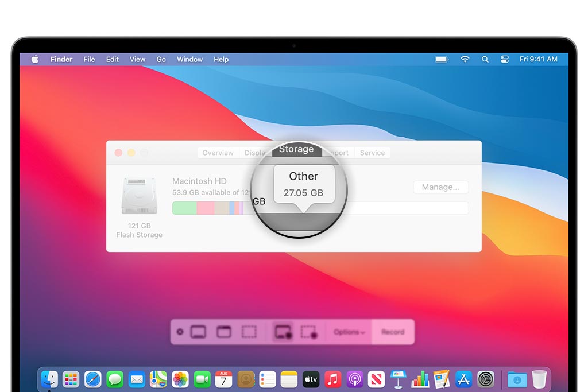The height and width of the screenshot is (392, 588).
Task: Open the Downloads folder in the Dock
Action: coord(517,379)
